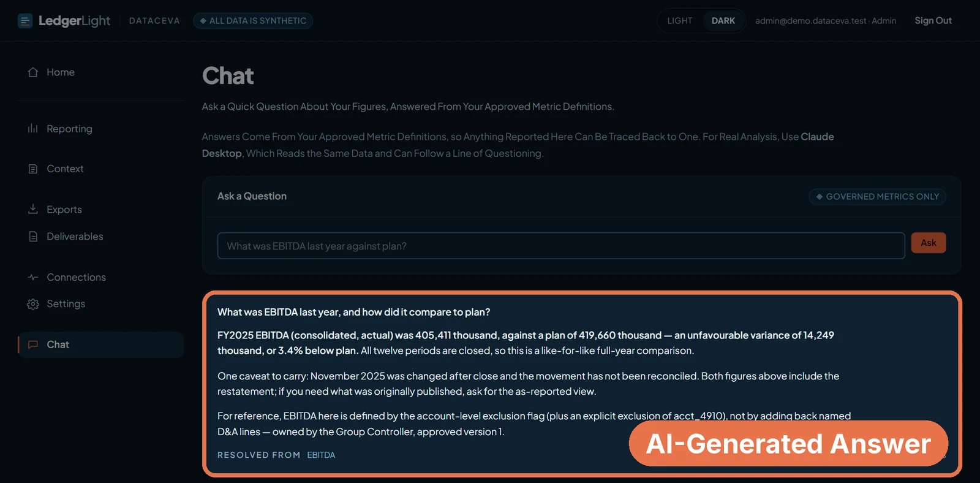Click the Settings gear icon
Viewport: 980px width, 483px height.
[x=33, y=304]
